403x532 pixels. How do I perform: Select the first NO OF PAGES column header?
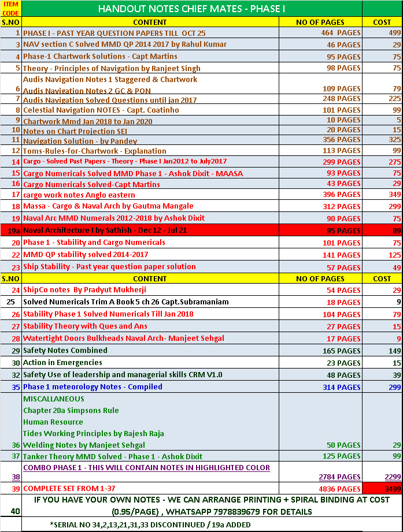tap(320, 22)
